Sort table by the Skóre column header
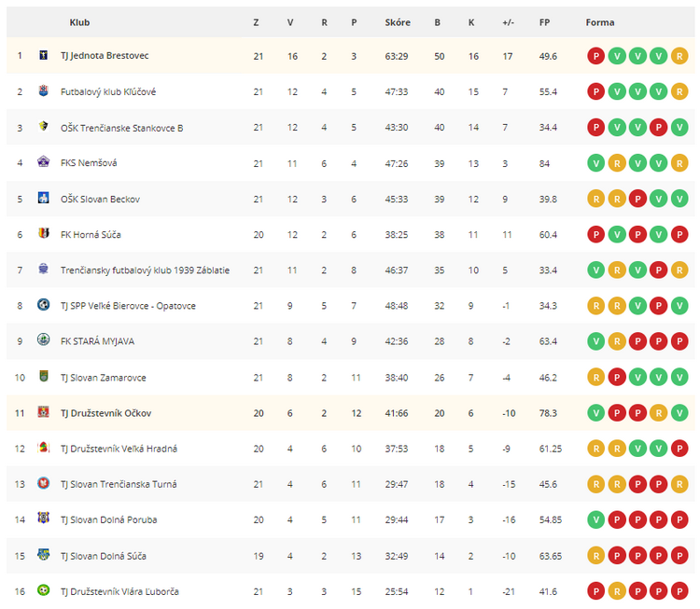The height and width of the screenshot is (609, 700). point(398,22)
